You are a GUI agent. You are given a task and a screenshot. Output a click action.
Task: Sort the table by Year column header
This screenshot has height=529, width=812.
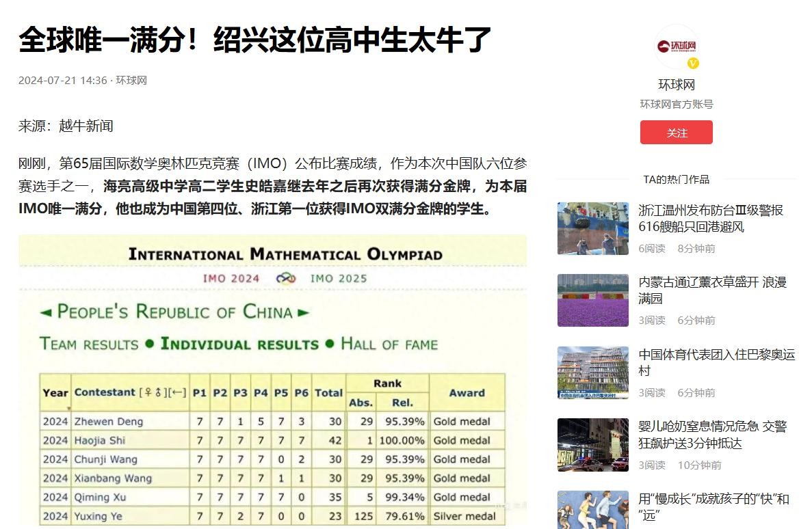(x=55, y=393)
